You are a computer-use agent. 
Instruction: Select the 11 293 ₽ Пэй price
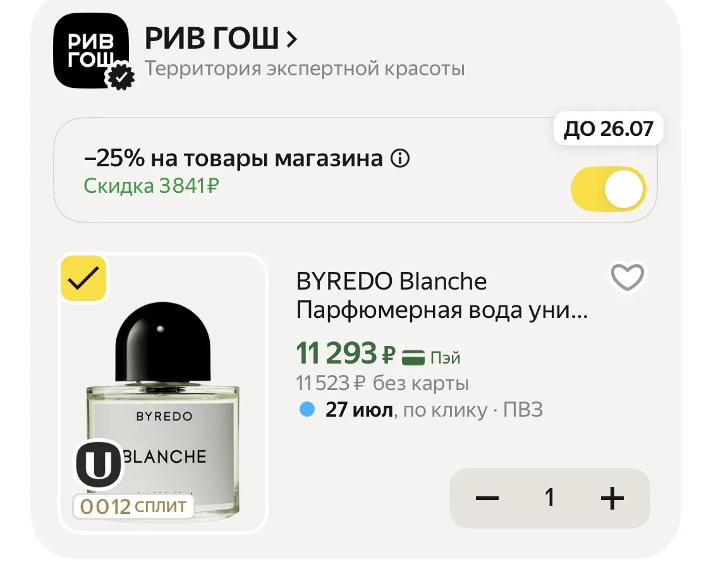[378, 353]
